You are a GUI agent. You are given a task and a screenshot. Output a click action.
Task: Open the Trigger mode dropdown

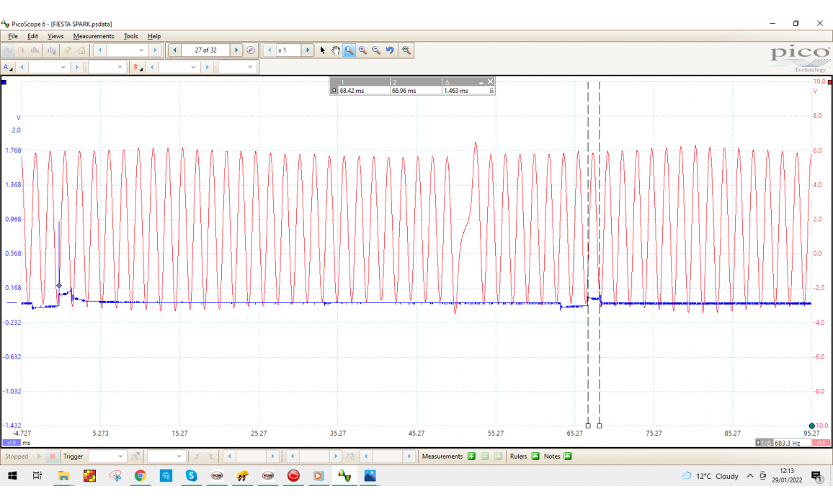[x=107, y=456]
